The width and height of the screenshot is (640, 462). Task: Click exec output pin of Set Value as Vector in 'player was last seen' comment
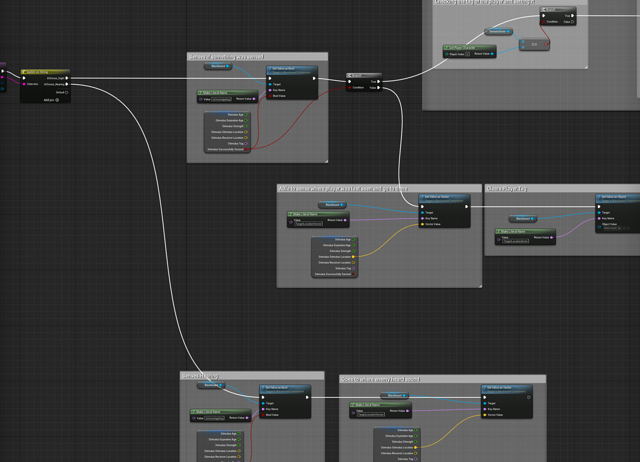(x=467, y=207)
